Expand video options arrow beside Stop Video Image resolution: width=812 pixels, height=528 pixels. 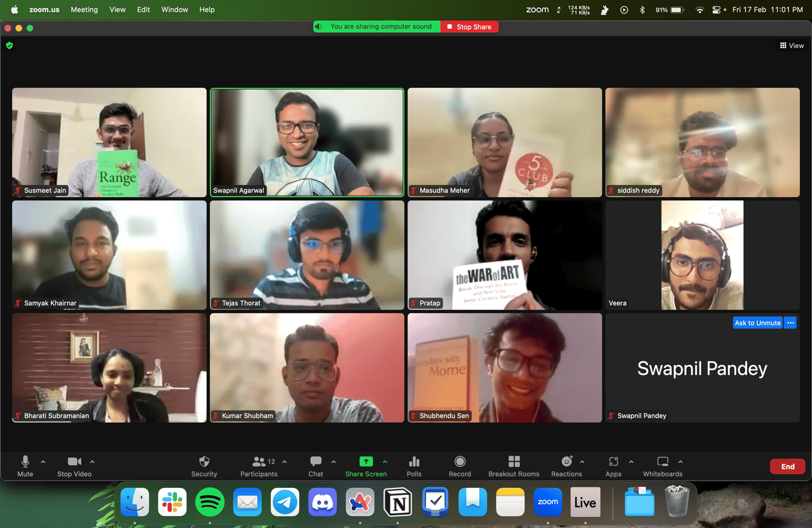pyautogui.click(x=92, y=462)
